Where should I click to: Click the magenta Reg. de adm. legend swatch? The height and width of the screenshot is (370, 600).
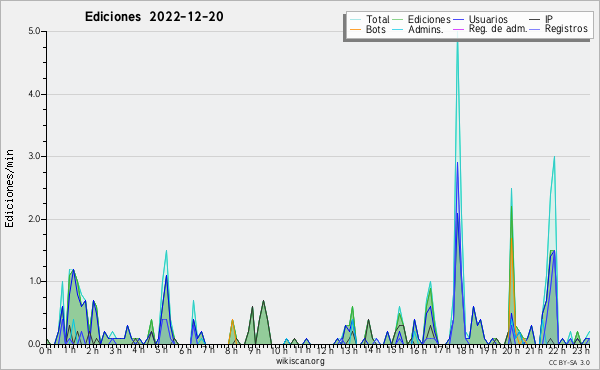tap(458, 29)
